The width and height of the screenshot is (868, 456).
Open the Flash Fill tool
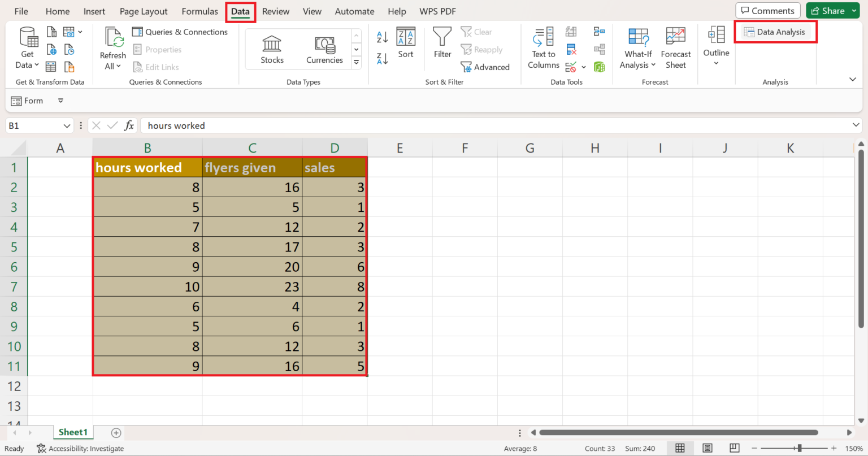(571, 32)
